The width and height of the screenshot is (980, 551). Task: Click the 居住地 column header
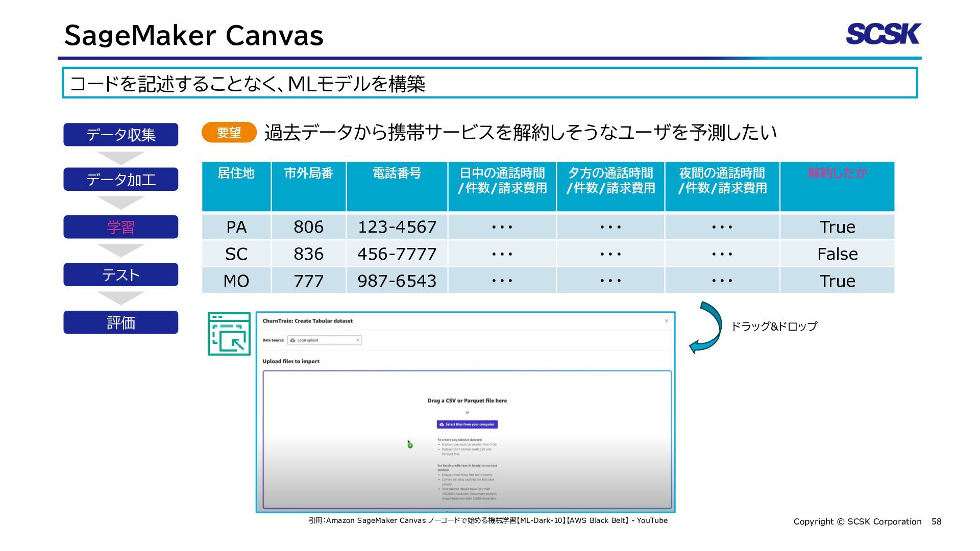coord(236,186)
